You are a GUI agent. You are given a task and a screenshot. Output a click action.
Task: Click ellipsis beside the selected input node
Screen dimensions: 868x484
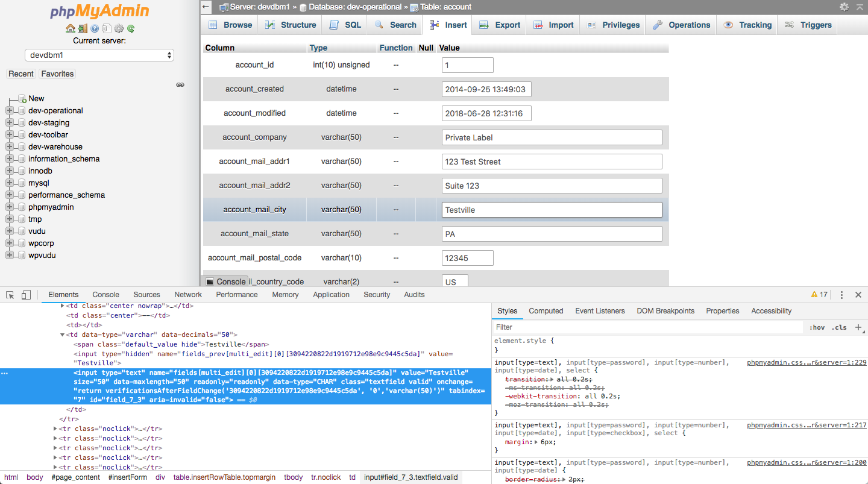pyautogui.click(x=5, y=374)
